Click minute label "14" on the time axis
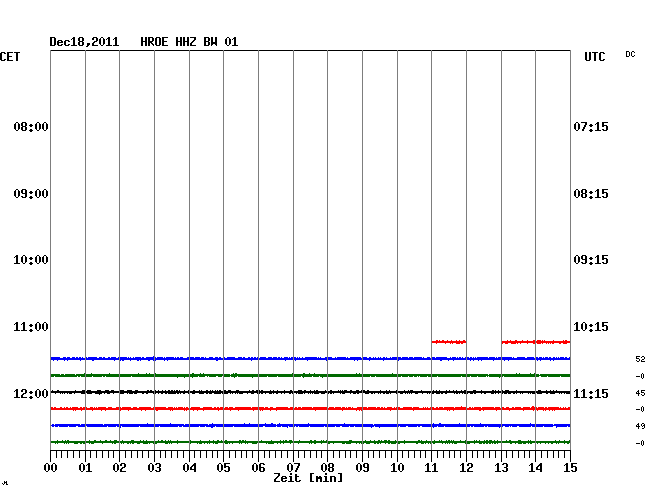Screen dimensions: 650x494 (x=536, y=468)
